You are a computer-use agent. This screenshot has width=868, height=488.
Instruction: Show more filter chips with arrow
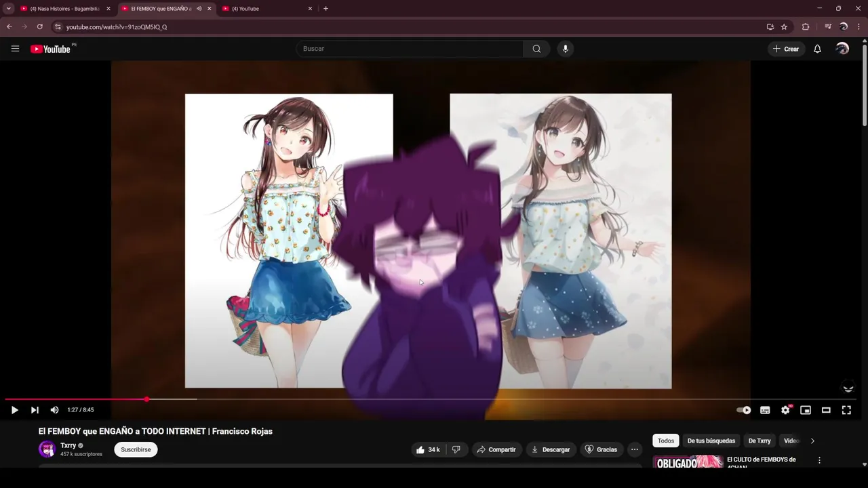coord(812,441)
